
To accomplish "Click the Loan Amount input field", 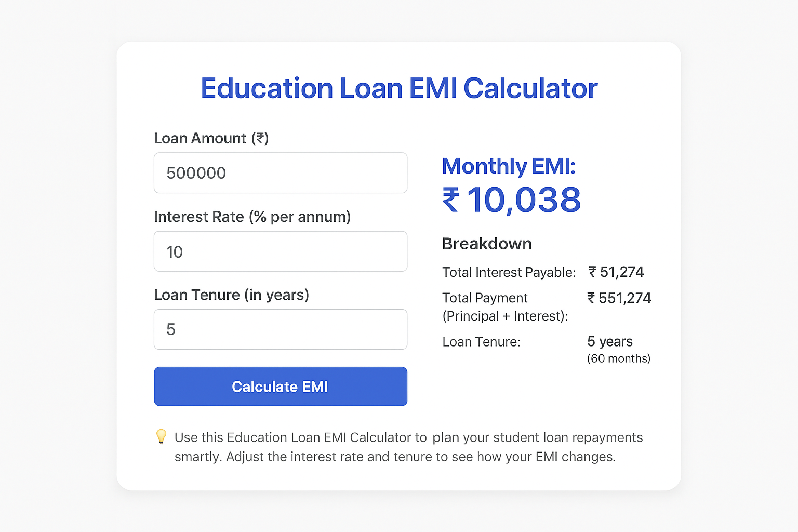I will click(281, 173).
